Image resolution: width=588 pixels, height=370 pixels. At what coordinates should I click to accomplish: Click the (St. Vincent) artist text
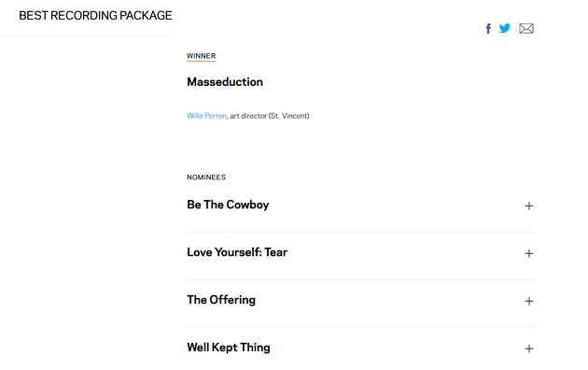[x=288, y=116]
